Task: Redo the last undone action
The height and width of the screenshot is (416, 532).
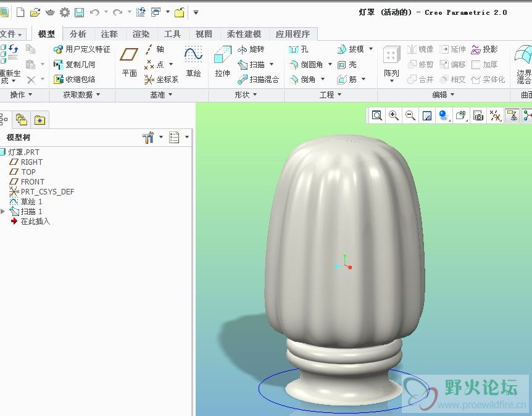Action: pyautogui.click(x=118, y=12)
